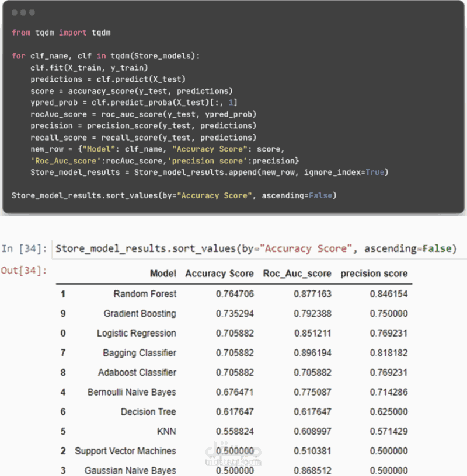Select the Random Forest model name
Image resolution: width=467 pixels, height=476 pixels.
pyautogui.click(x=145, y=294)
